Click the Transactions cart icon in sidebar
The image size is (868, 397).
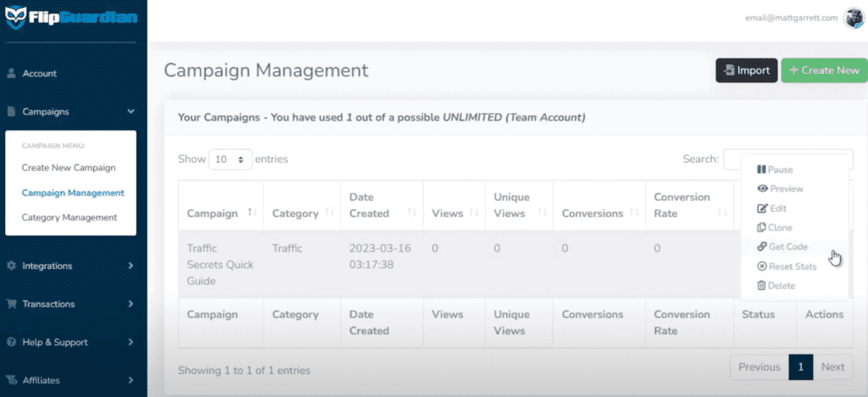coord(11,304)
